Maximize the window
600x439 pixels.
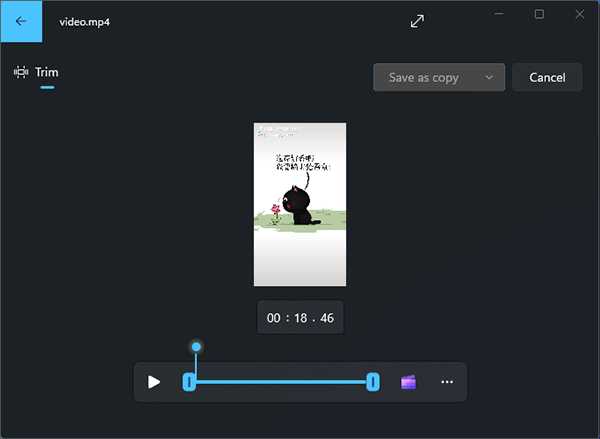coord(539,14)
